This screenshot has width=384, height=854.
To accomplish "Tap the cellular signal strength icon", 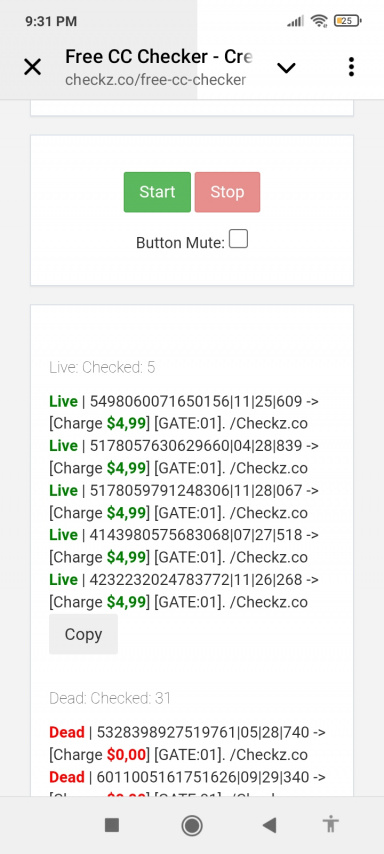I will pyautogui.click(x=295, y=21).
